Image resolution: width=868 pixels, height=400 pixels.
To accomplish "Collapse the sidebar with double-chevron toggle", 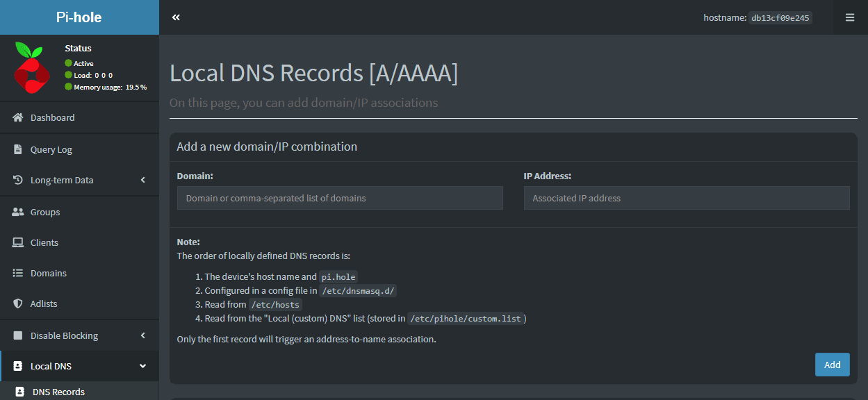I will tap(176, 17).
